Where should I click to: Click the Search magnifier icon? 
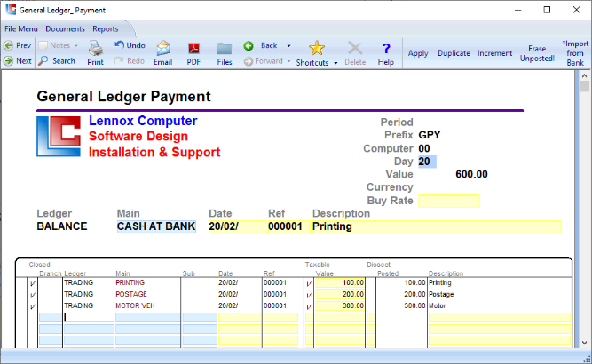click(x=43, y=61)
